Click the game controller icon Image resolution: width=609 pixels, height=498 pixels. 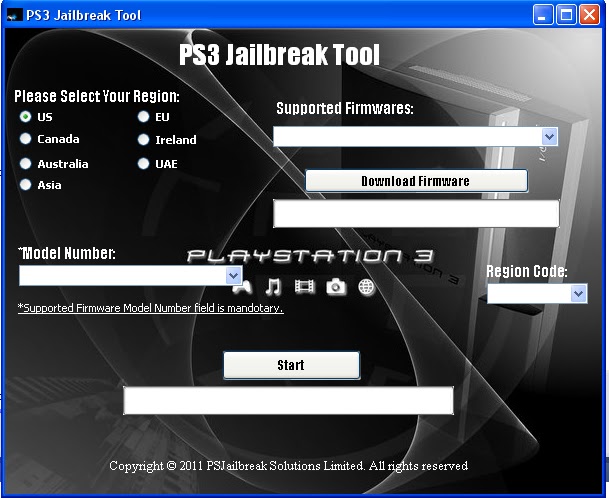[242, 287]
